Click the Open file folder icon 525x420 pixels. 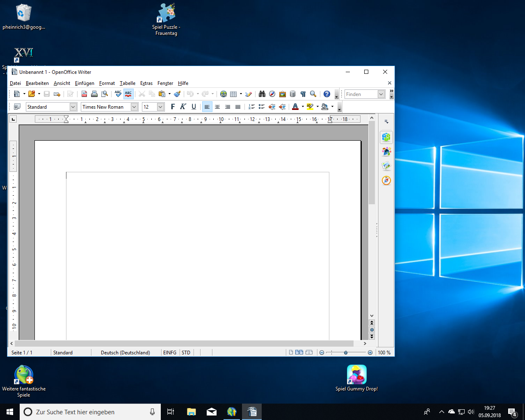[32, 94]
